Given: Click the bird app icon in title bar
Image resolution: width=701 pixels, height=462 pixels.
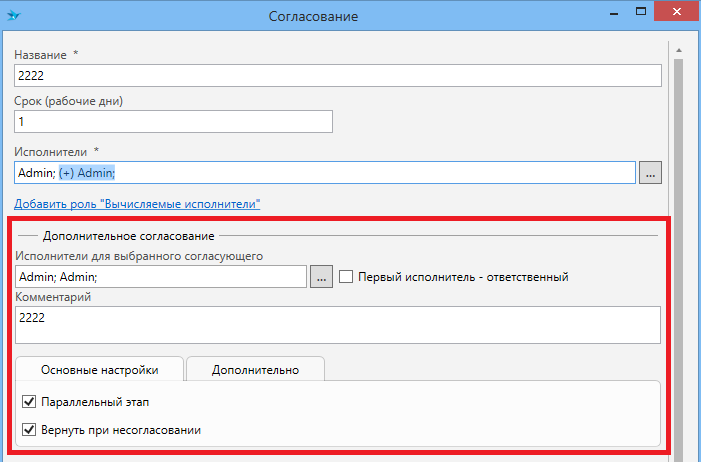Looking at the screenshot, I should point(14,15).
